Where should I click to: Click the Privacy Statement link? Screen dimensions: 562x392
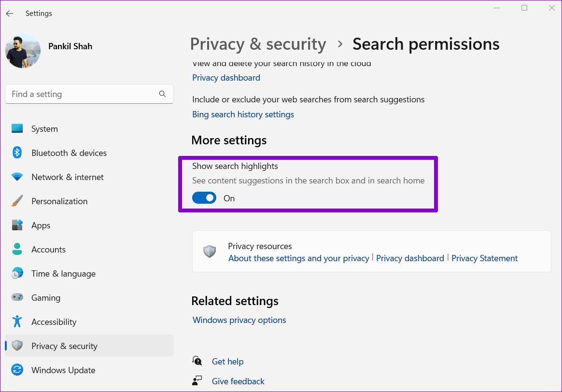(485, 258)
